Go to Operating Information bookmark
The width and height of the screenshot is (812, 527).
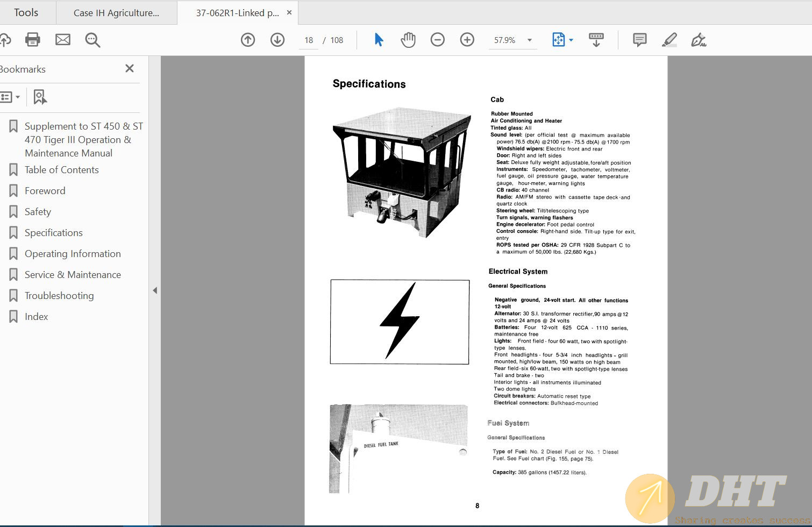73,254
